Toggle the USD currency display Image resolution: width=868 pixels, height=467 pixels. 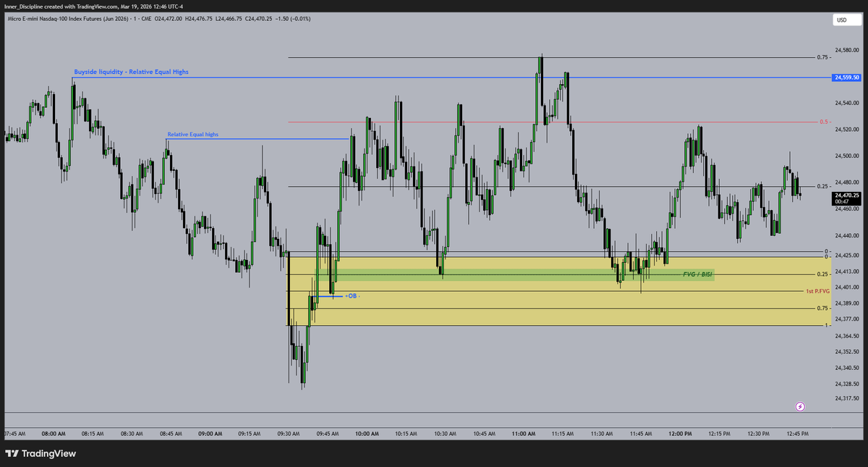coord(841,21)
